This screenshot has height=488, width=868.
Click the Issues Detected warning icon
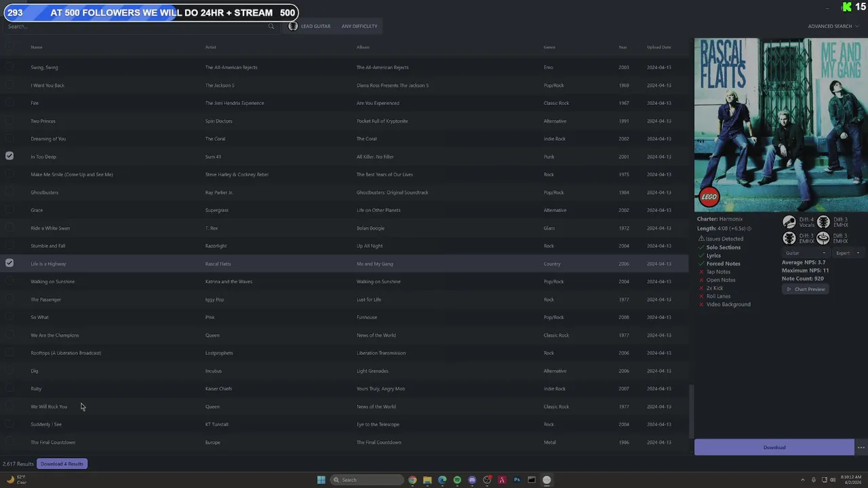(x=701, y=239)
